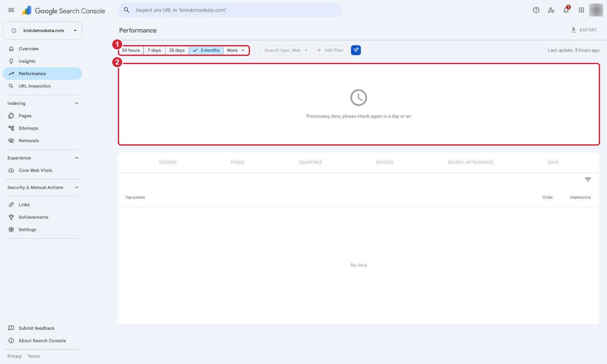
Task: Switch to the Search Appearance tab
Action: tap(471, 162)
